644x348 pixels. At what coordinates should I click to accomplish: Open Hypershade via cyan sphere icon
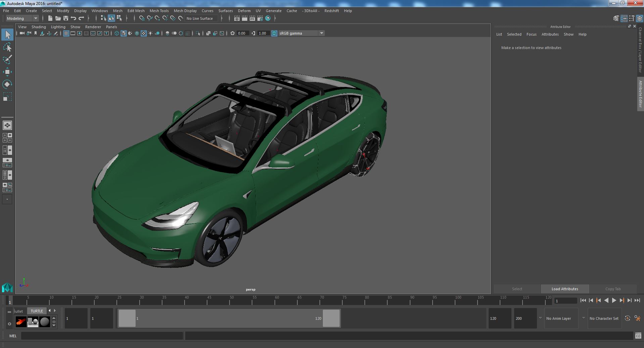click(x=268, y=18)
